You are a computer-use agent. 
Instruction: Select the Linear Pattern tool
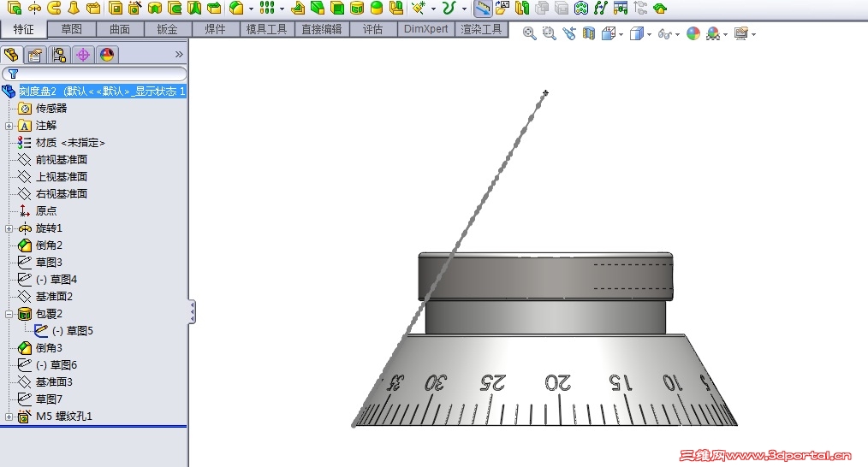click(267, 8)
